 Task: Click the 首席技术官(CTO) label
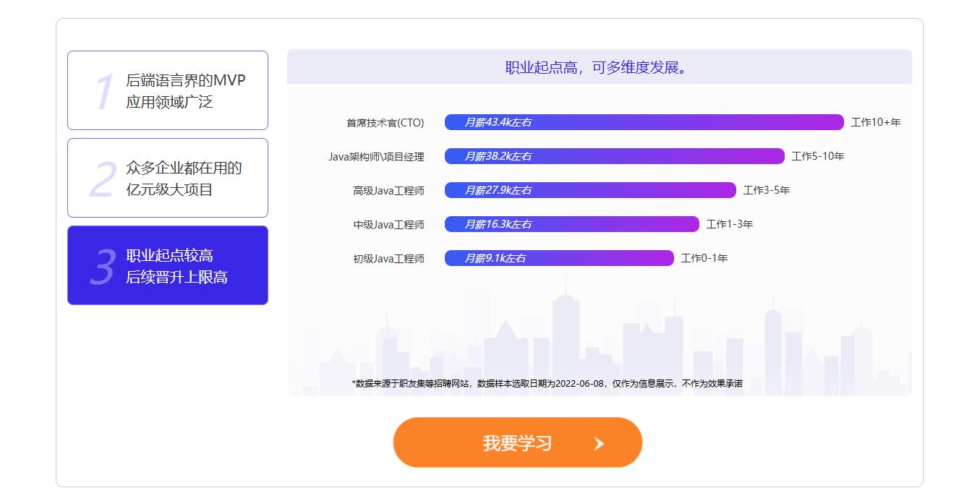click(x=385, y=123)
